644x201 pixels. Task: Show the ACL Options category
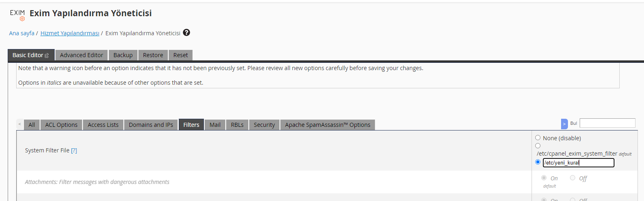(61, 125)
